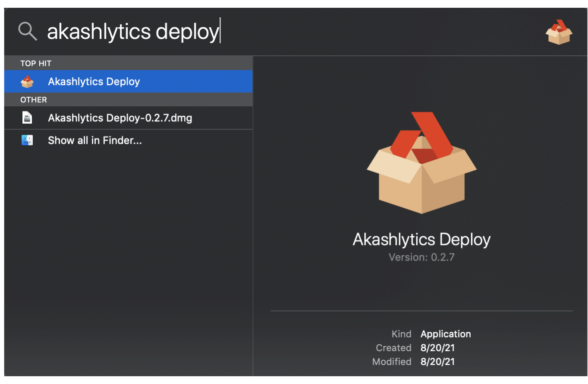Click the Created date '8/20/21'
The width and height of the screenshot is (588, 384).
pyautogui.click(x=437, y=348)
